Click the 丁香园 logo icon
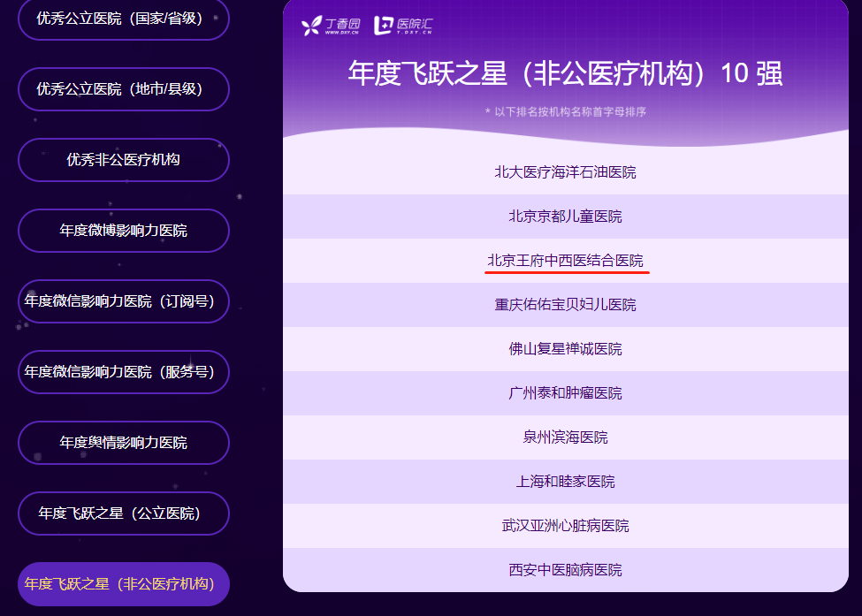This screenshot has height=616, width=862. (312, 27)
